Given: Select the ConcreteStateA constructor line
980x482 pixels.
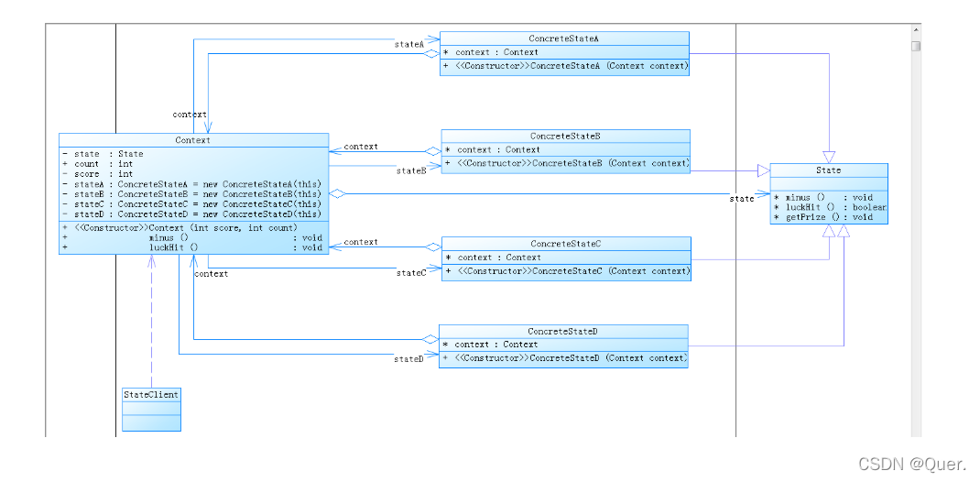Looking at the screenshot, I should (x=565, y=66).
